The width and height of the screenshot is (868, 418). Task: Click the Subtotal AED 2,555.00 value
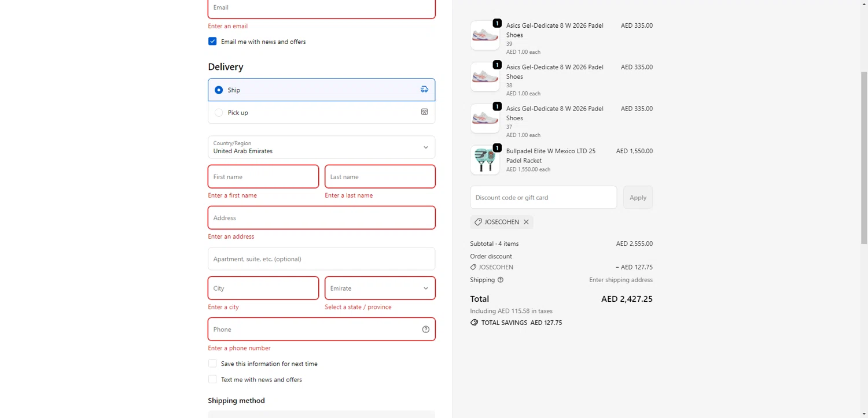tap(634, 243)
